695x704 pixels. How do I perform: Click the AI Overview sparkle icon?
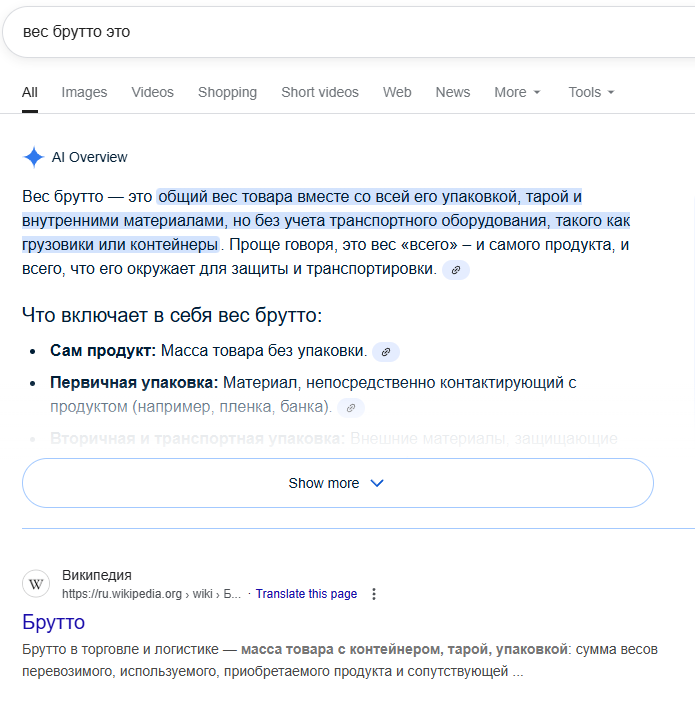click(34, 157)
